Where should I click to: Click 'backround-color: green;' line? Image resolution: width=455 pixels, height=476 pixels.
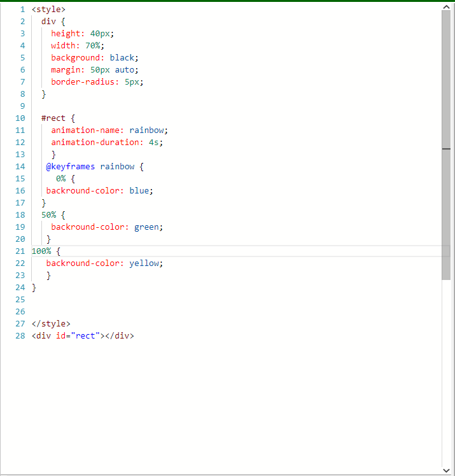pyautogui.click(x=107, y=227)
